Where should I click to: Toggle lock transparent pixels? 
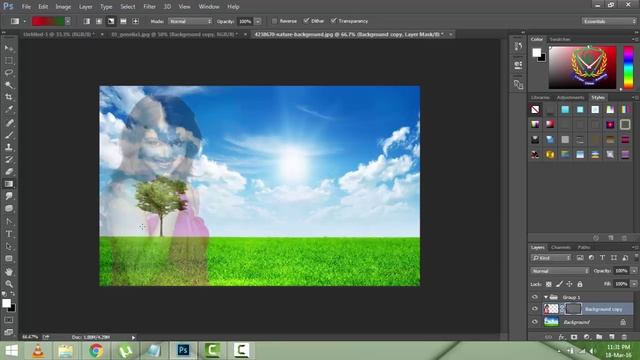[x=549, y=284]
